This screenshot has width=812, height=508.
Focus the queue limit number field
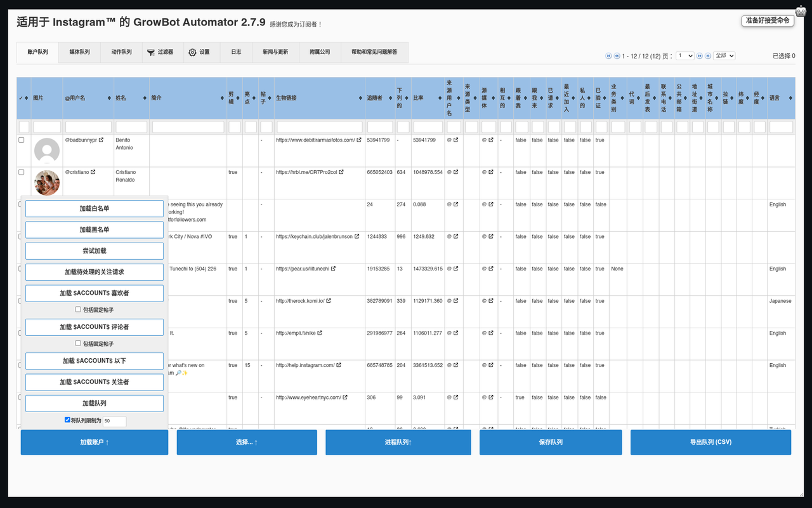click(x=114, y=421)
